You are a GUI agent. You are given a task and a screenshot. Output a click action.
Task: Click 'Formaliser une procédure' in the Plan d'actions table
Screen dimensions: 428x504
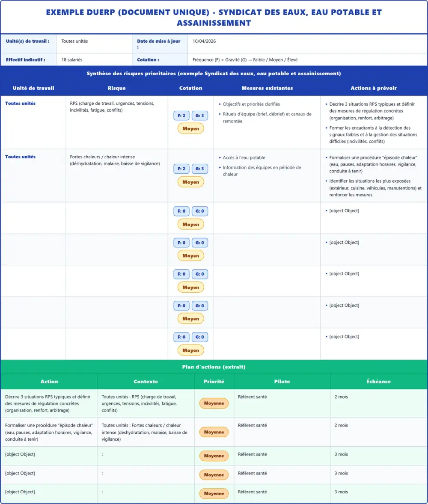tap(49, 432)
